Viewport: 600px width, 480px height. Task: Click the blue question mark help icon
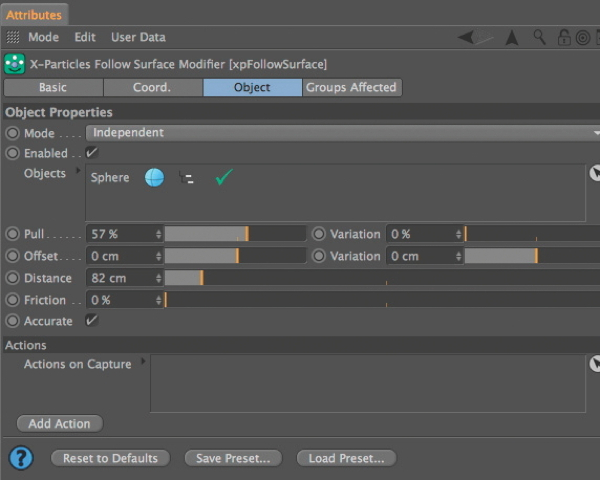[x=20, y=458]
